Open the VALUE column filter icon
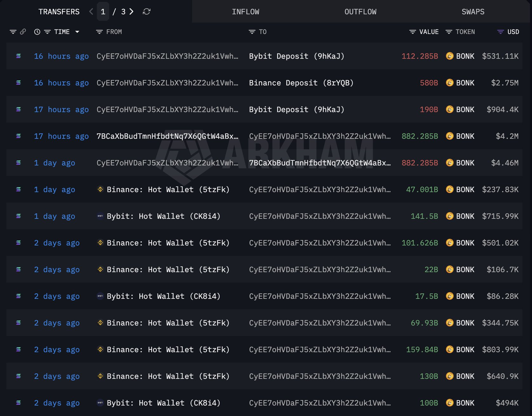 [x=413, y=32]
